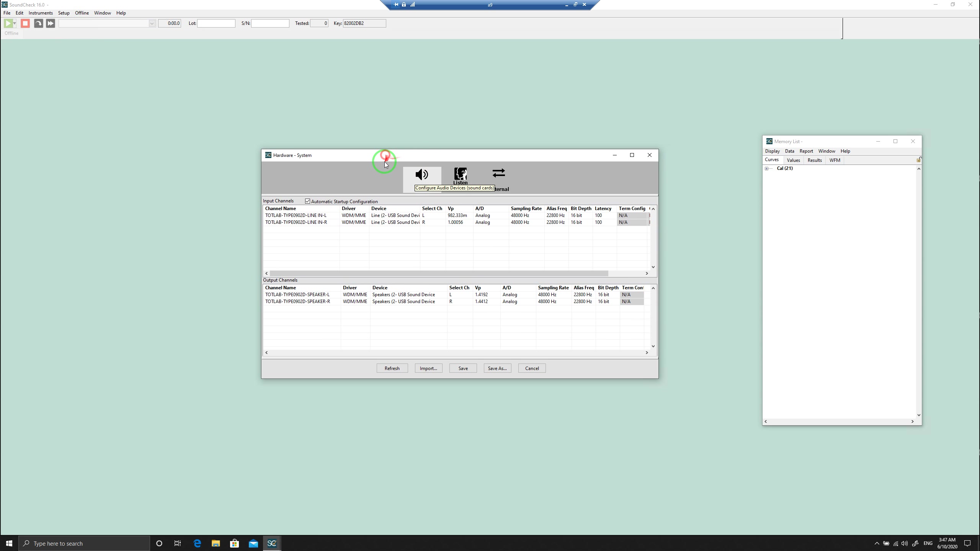Click the SC taskbar application icon
This screenshot has width=980, height=551.
tap(273, 544)
